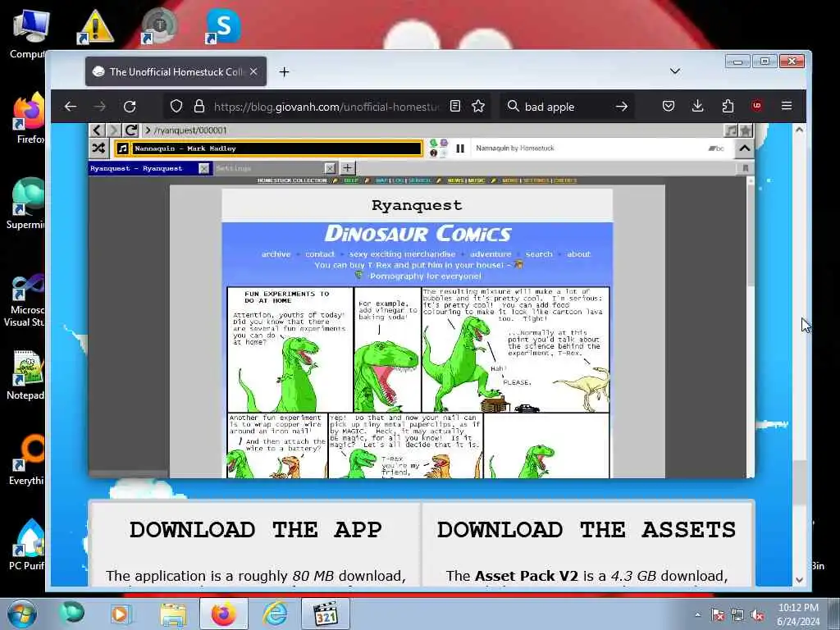Click the music note icon beside Nannaquin
The image size is (840, 630).
click(123, 148)
